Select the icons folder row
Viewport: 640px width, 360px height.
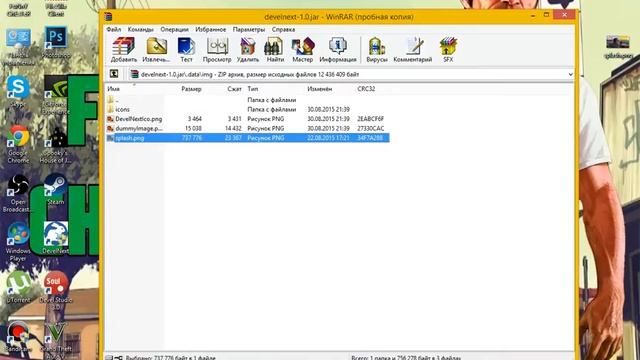tap(247, 109)
